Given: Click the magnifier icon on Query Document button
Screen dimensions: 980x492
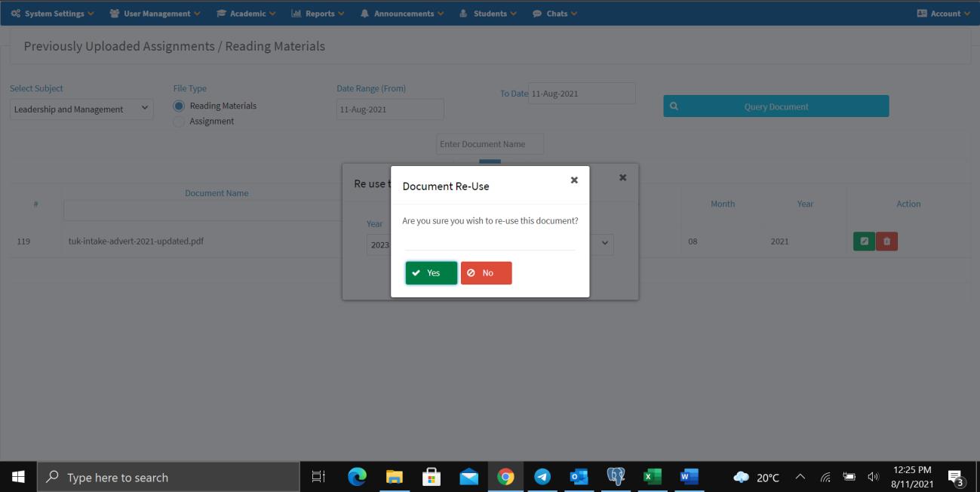Looking at the screenshot, I should (673, 106).
